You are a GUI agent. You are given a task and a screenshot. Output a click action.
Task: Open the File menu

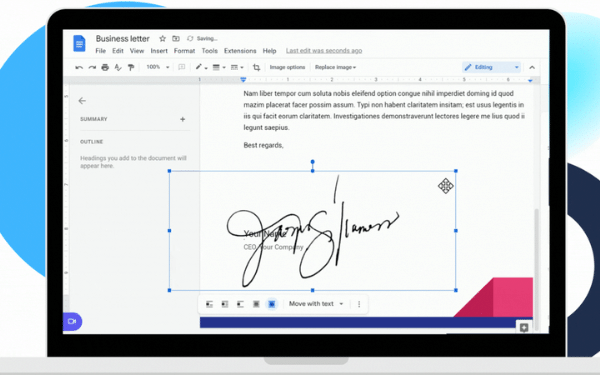[101, 51]
